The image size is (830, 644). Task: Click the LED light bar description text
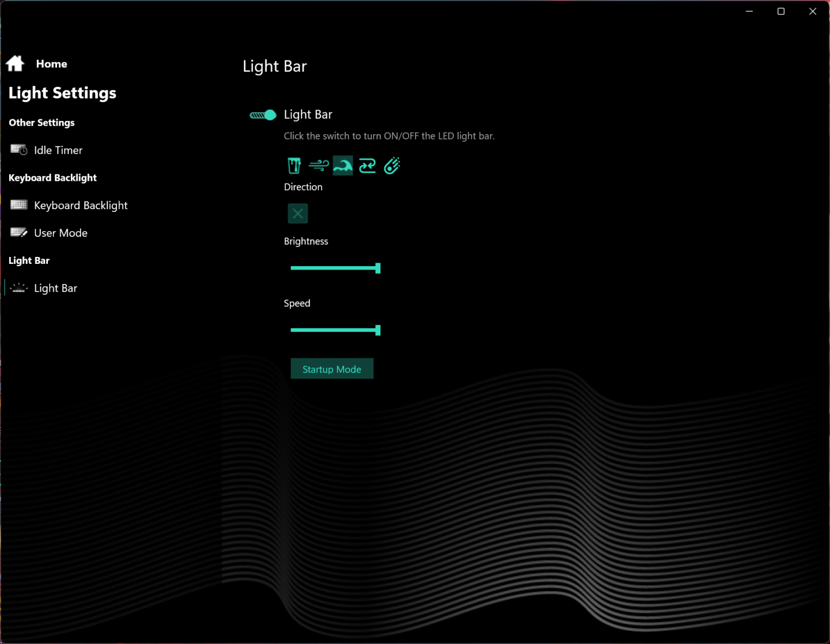pos(389,136)
